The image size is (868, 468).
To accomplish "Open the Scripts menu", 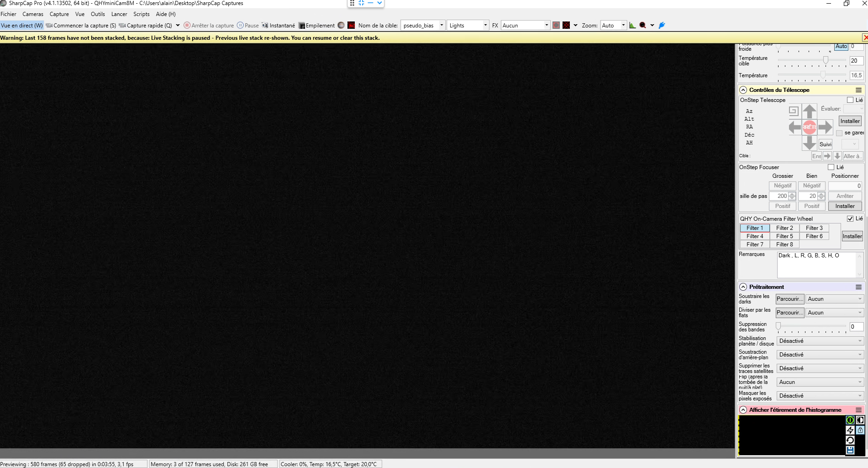I will point(142,14).
